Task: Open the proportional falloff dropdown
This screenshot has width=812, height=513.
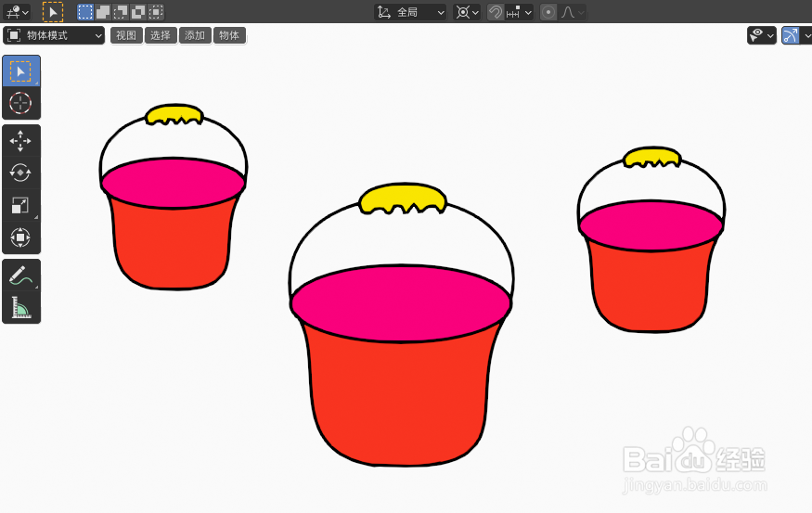Action: pyautogui.click(x=573, y=12)
